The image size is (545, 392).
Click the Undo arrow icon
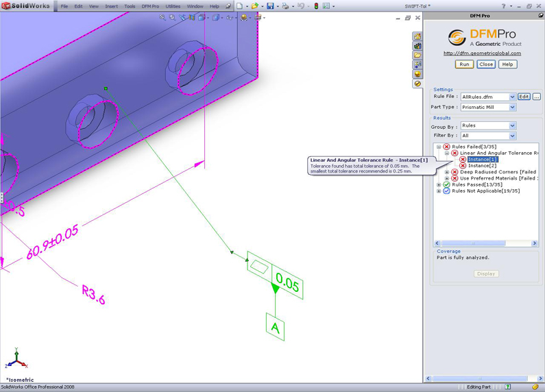301,6
